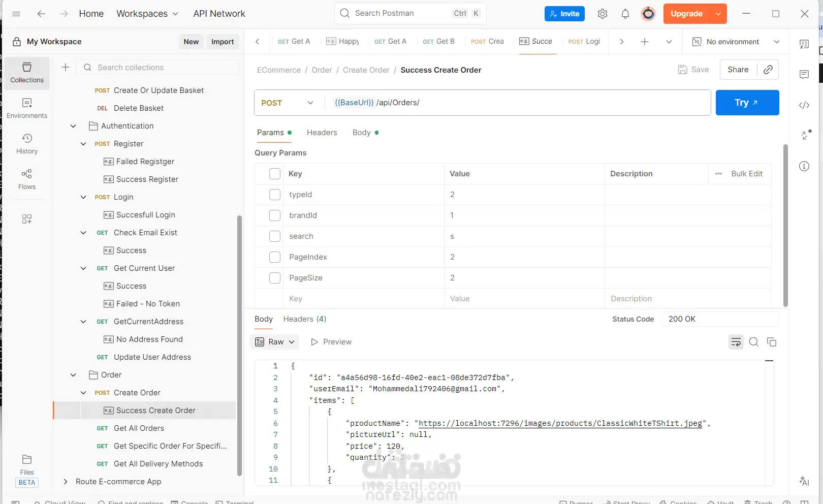Open the Happy example tab
Viewport: 823px width, 504px height.
342,42
